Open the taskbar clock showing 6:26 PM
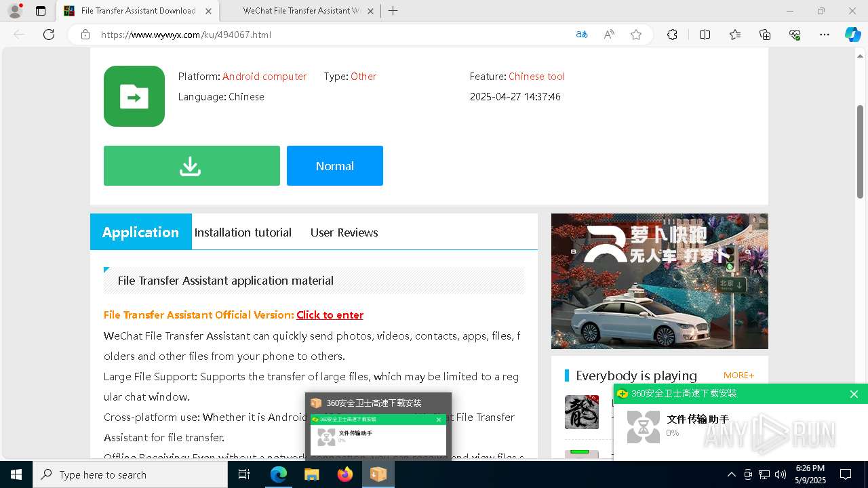Viewport: 868px width, 488px height. click(x=810, y=474)
